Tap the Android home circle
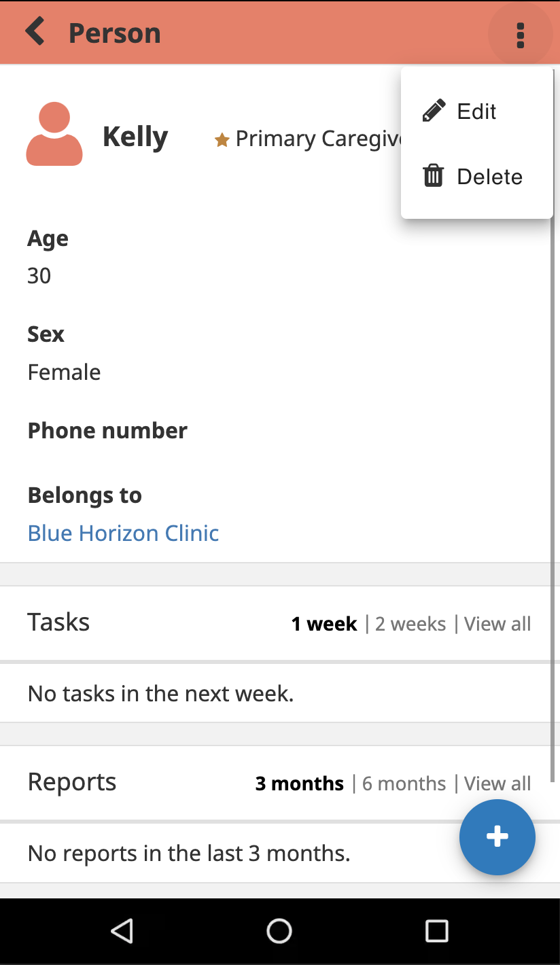 pyautogui.click(x=279, y=930)
